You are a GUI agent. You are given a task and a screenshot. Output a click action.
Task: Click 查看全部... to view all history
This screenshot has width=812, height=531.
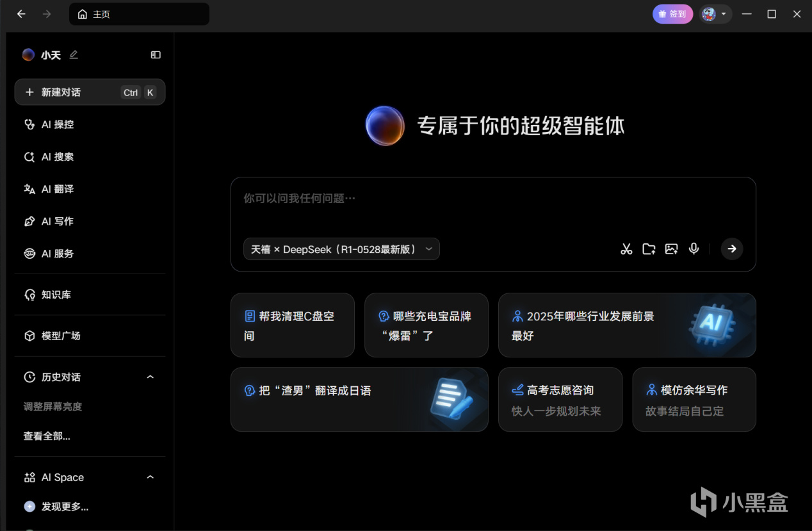47,436
